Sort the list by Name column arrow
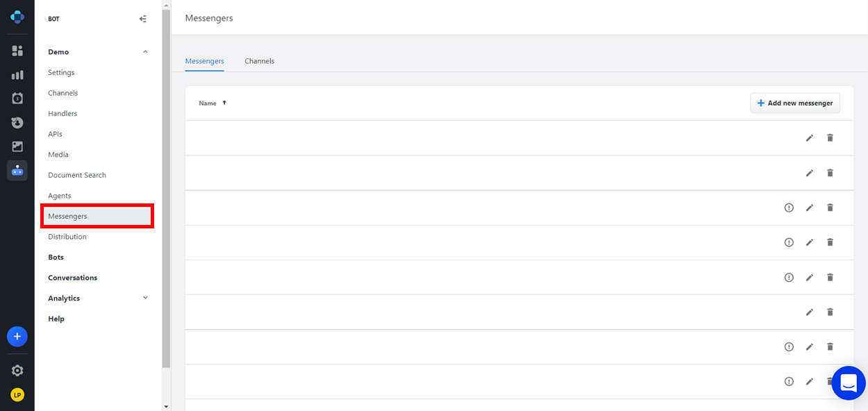 click(224, 103)
